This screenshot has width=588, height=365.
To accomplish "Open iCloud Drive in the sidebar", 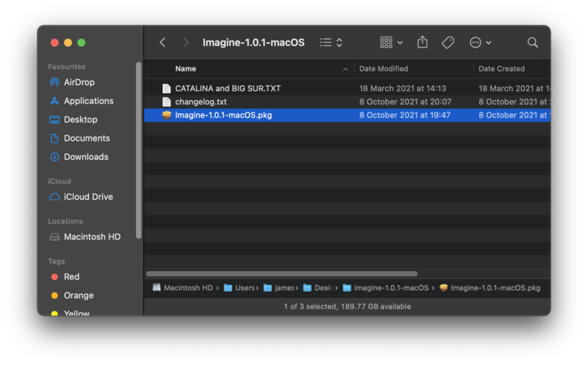I will pos(88,197).
